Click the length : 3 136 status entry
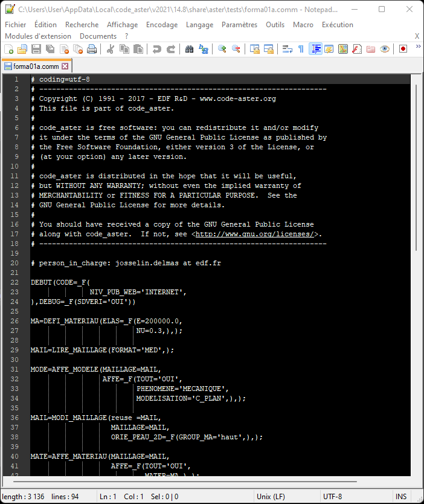The image size is (424, 504). pos(23,497)
